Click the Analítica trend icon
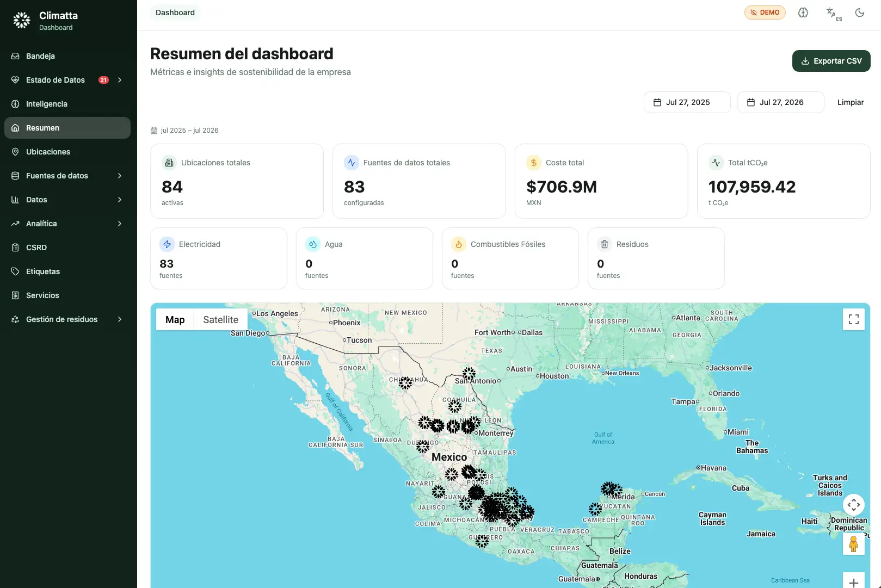Viewport: 881px width, 588px height. tap(15, 224)
